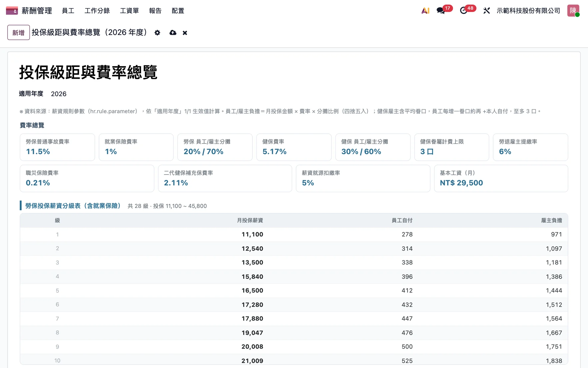Click the 就業保險費率 1% card
The height and width of the screenshot is (368, 588).
(136, 147)
